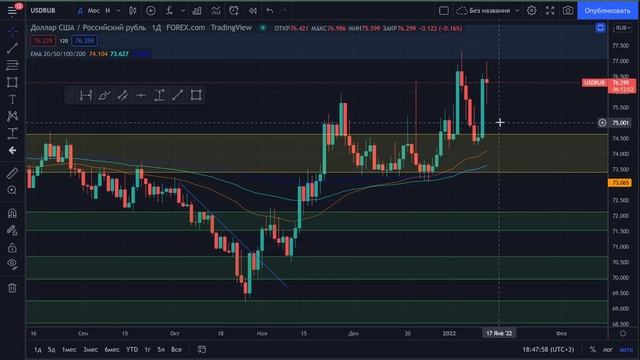Image resolution: width=640 pixels, height=360 pixels.
Task: Open the indicators fx menu
Action: click(x=169, y=11)
